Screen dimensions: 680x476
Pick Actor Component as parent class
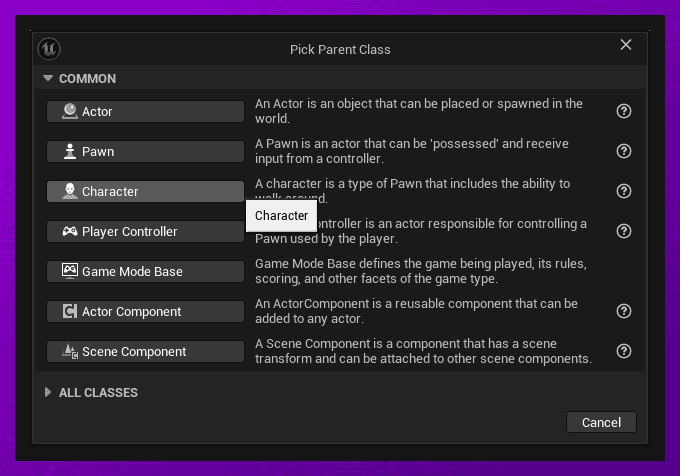pos(145,311)
